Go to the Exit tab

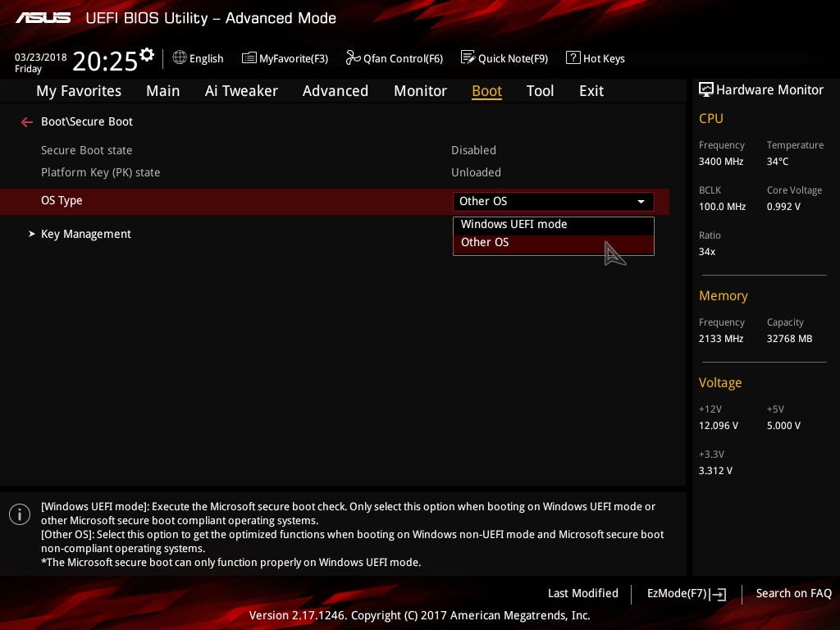pyautogui.click(x=591, y=91)
